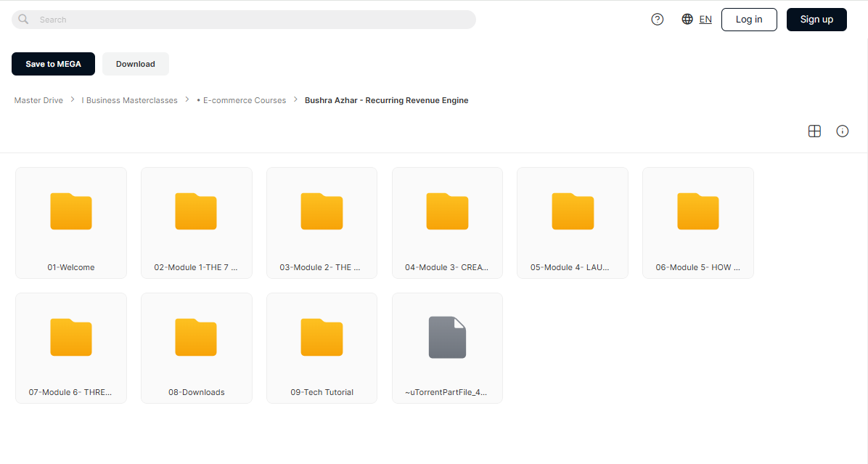Select Bushra Azhar - Recurring Revenue Engine breadcrumb
This screenshot has width=868, height=464.
click(x=386, y=100)
